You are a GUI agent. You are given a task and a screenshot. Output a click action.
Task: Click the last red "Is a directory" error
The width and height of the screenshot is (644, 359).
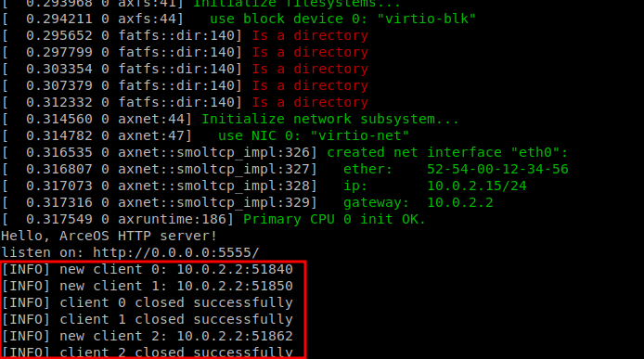[x=310, y=102]
